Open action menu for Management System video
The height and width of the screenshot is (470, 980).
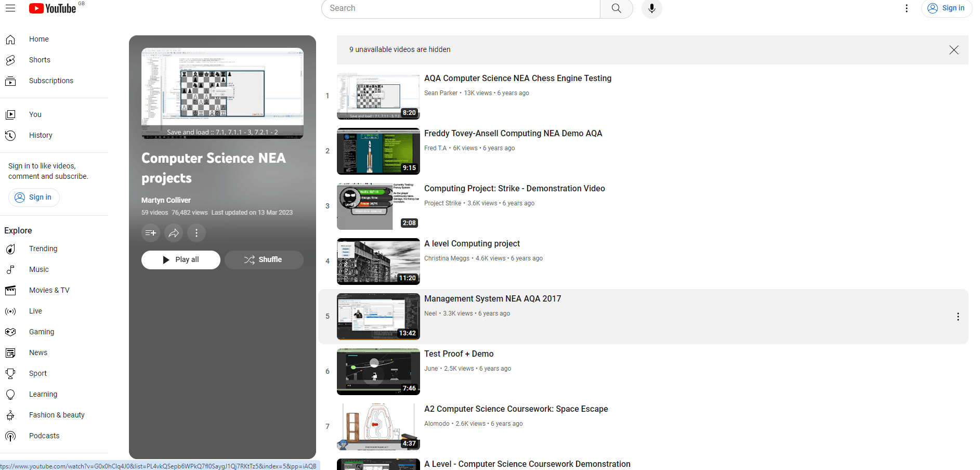(x=958, y=317)
